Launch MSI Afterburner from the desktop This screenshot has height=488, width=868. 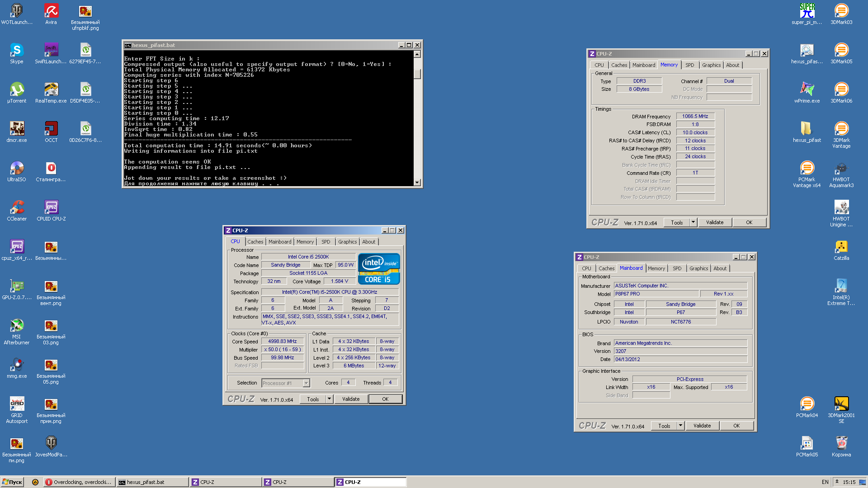click(x=17, y=331)
